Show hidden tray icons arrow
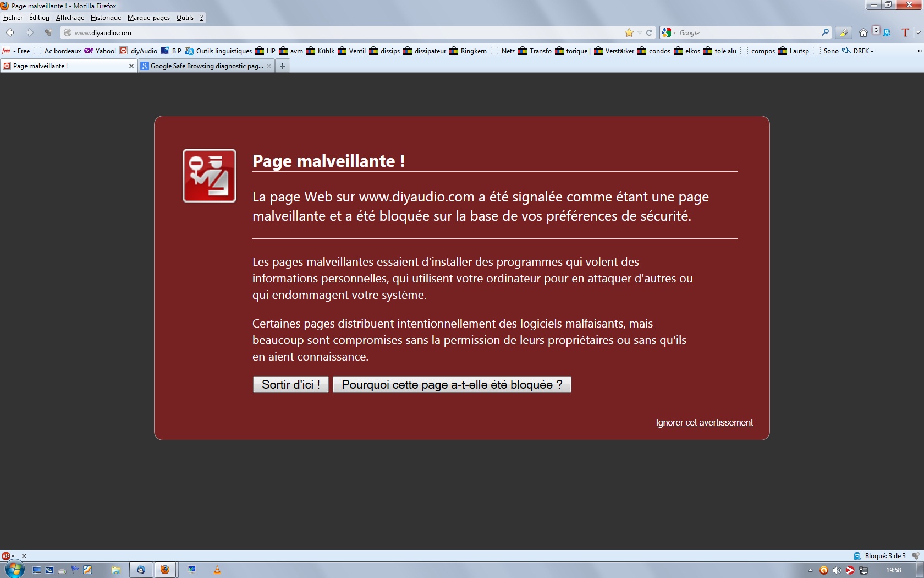Image resolution: width=924 pixels, height=578 pixels. [810, 570]
